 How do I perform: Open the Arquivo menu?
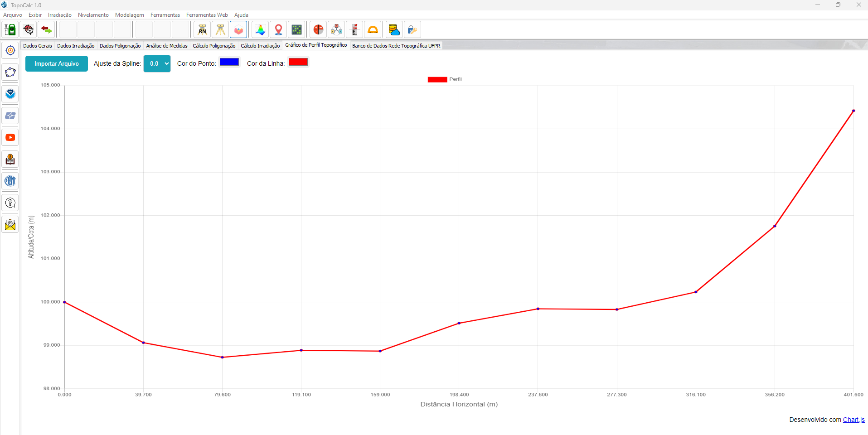(13, 15)
